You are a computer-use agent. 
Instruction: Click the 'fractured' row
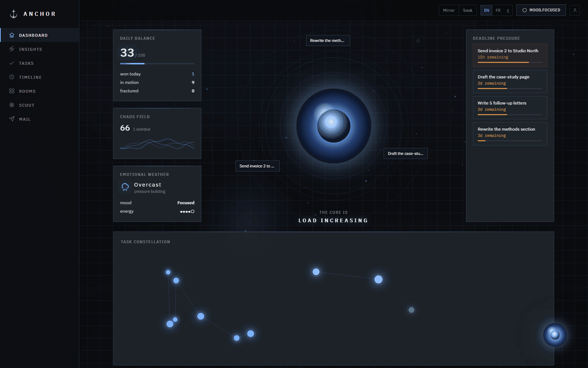[x=157, y=91]
